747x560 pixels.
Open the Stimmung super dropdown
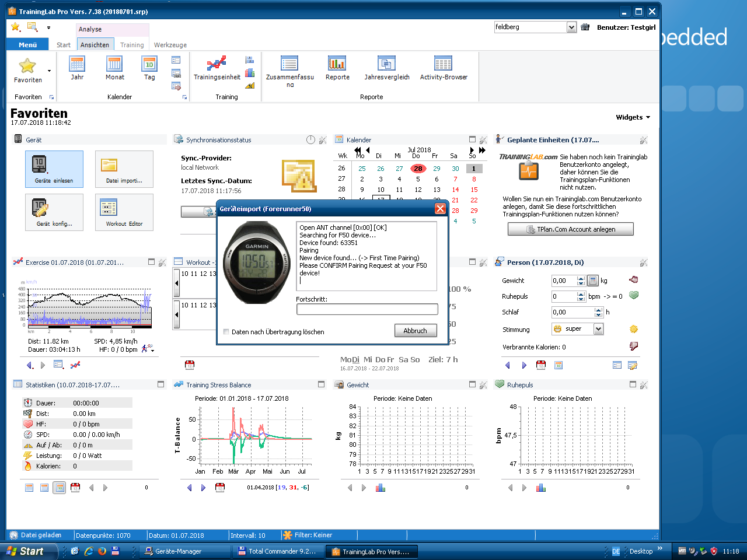coord(599,328)
